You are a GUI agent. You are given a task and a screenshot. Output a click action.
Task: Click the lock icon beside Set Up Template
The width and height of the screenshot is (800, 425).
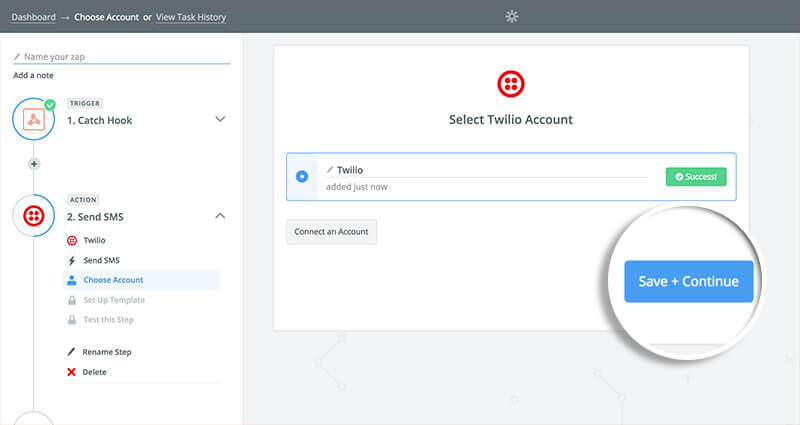coord(72,300)
